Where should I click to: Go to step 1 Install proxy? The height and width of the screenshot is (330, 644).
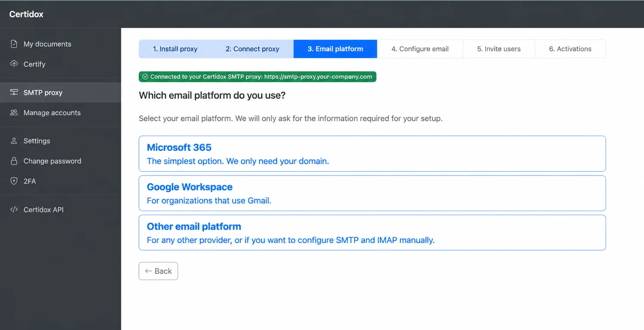175,49
